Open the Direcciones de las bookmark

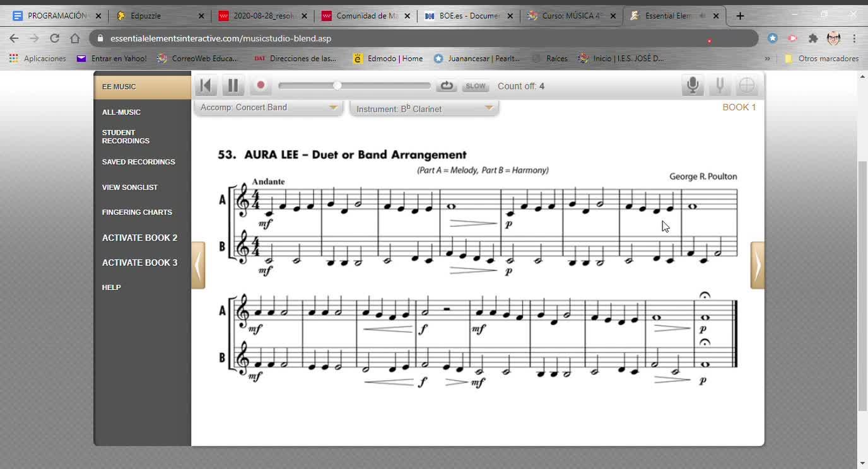point(295,59)
